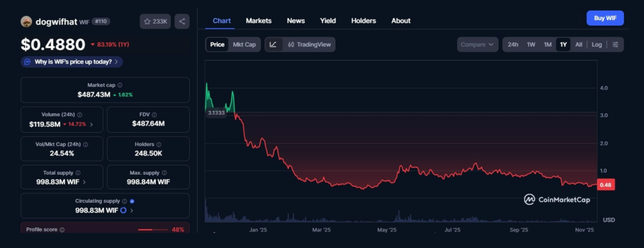The width and height of the screenshot is (644, 248).
Task: Click the 48% profile score value
Action: click(x=178, y=230)
